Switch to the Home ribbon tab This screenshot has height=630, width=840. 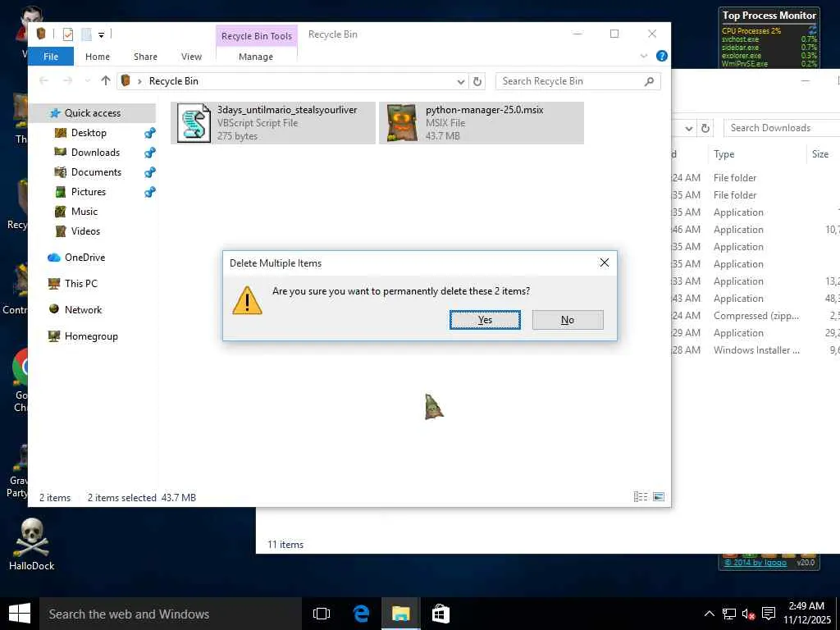pos(98,57)
